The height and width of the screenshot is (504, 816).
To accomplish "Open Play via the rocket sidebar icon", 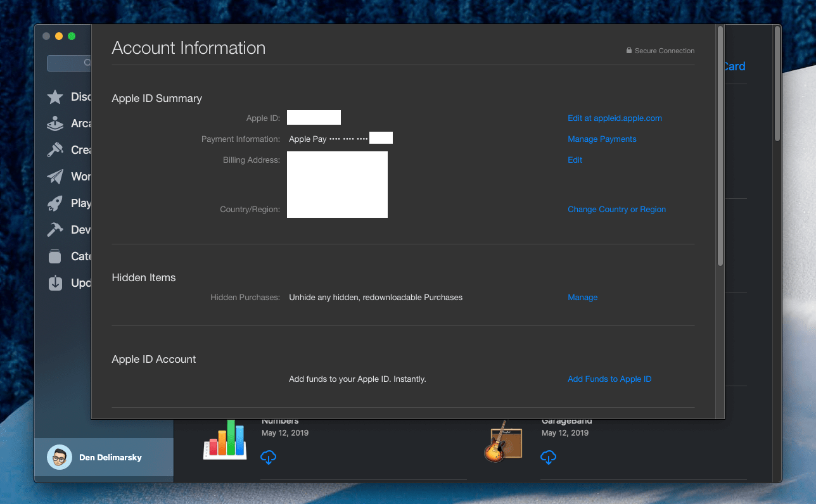I will [55, 203].
